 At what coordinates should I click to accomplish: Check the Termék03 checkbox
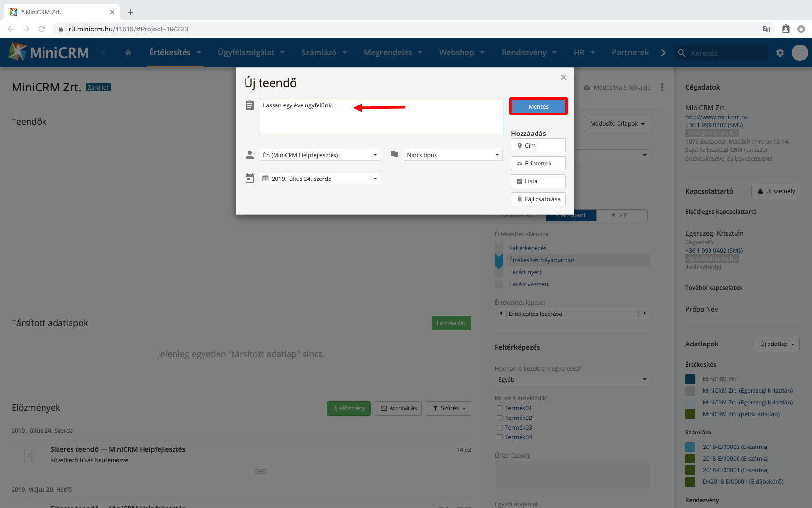pyautogui.click(x=500, y=428)
